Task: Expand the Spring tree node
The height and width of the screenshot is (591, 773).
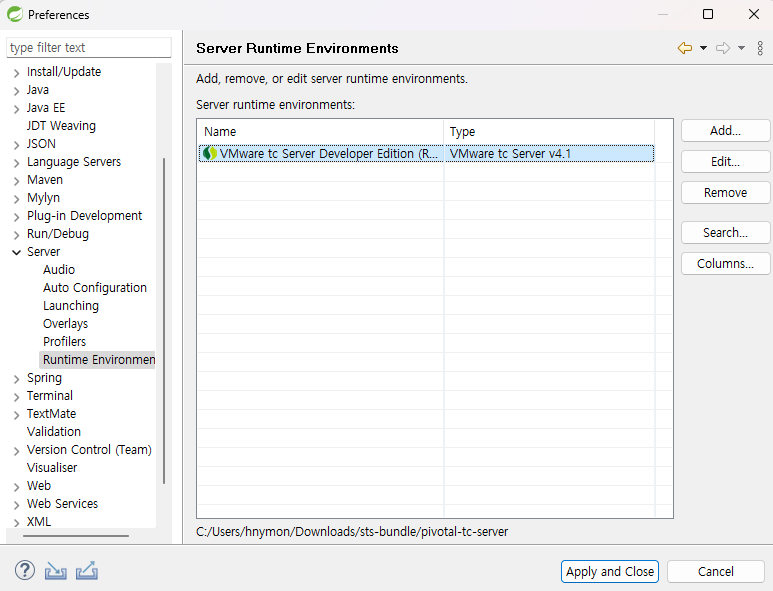Action: click(x=16, y=379)
